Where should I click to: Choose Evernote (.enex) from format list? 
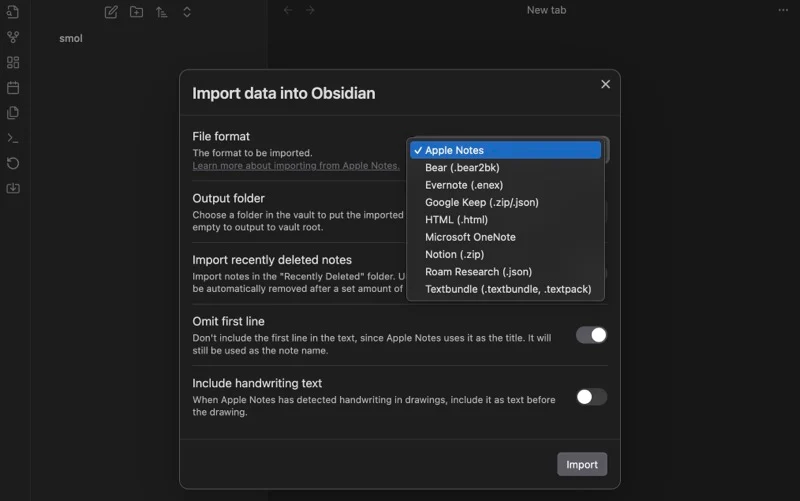464,185
